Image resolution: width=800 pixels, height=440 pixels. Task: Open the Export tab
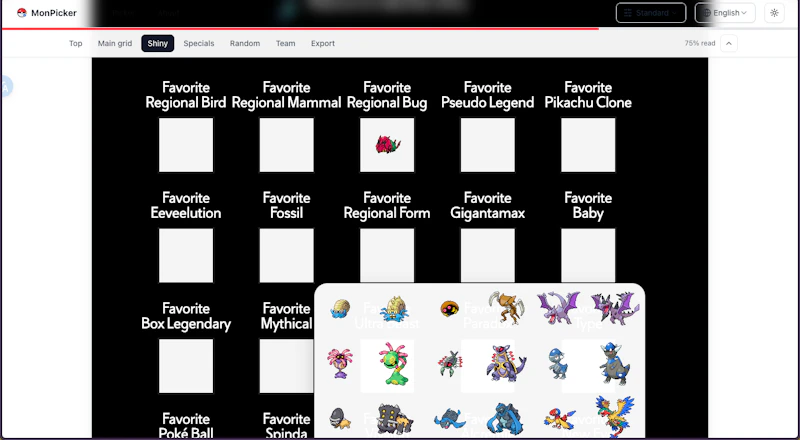(x=323, y=43)
